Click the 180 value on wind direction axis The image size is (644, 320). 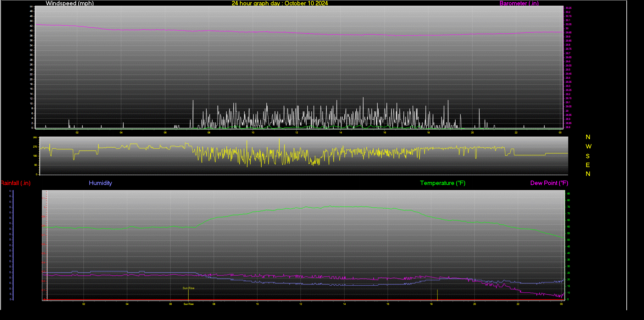pyautogui.click(x=35, y=156)
